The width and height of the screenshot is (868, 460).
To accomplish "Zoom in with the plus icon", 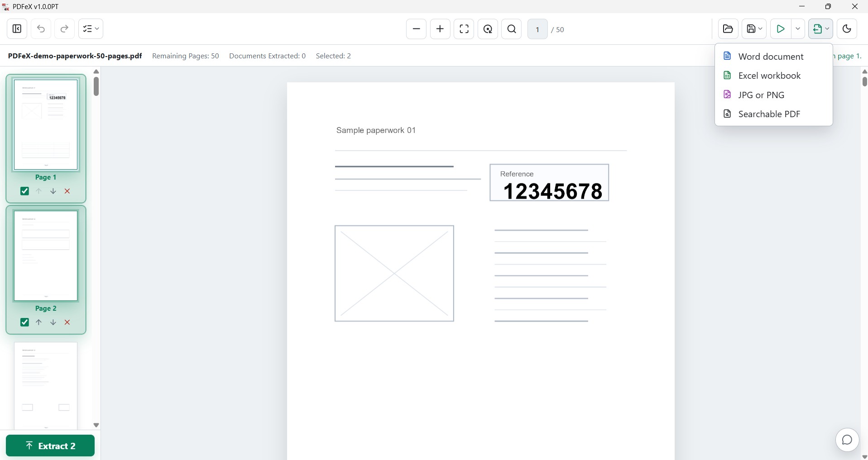I will click(x=440, y=29).
